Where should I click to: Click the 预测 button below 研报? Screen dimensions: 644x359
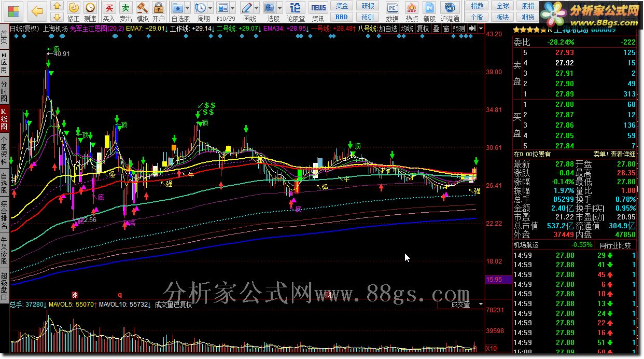tap(368, 17)
